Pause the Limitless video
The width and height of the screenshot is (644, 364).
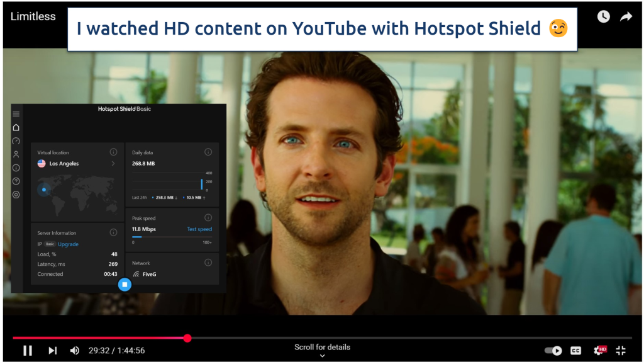pos(28,351)
